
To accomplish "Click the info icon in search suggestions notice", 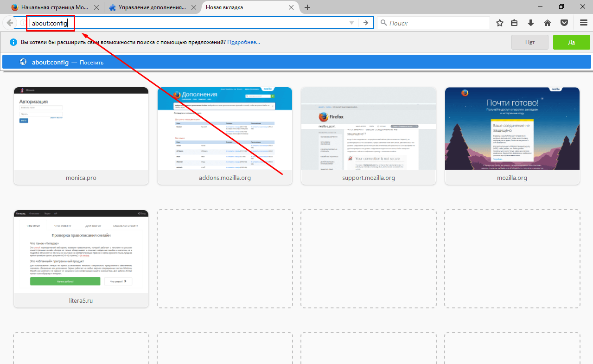I will [13, 42].
